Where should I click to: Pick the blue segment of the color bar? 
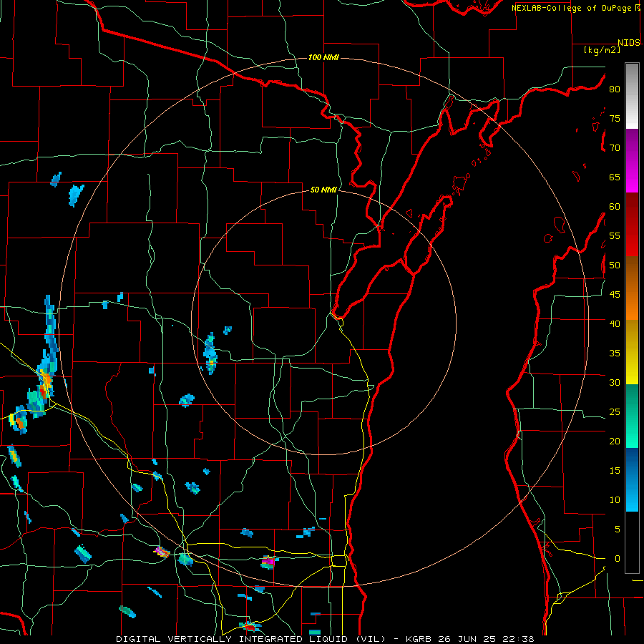coord(632,479)
